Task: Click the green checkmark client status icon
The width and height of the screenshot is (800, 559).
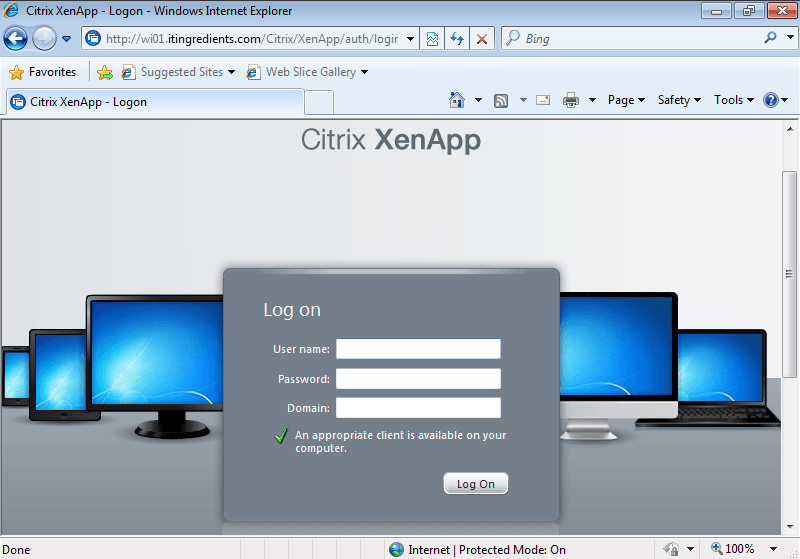Action: coord(281,436)
